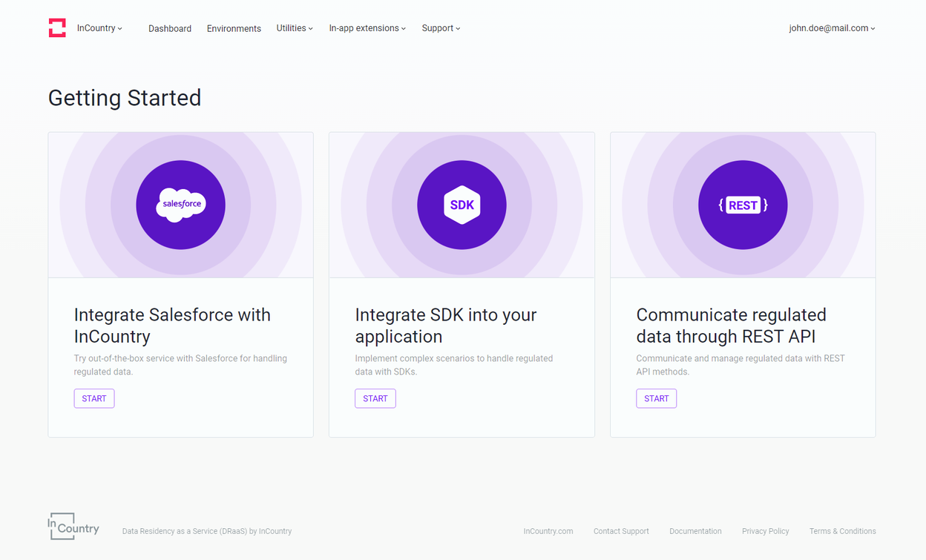
Task: Open the Support dropdown menu
Action: click(441, 28)
